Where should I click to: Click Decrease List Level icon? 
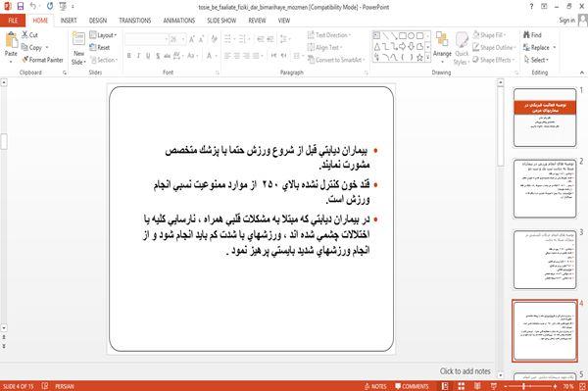(x=261, y=39)
